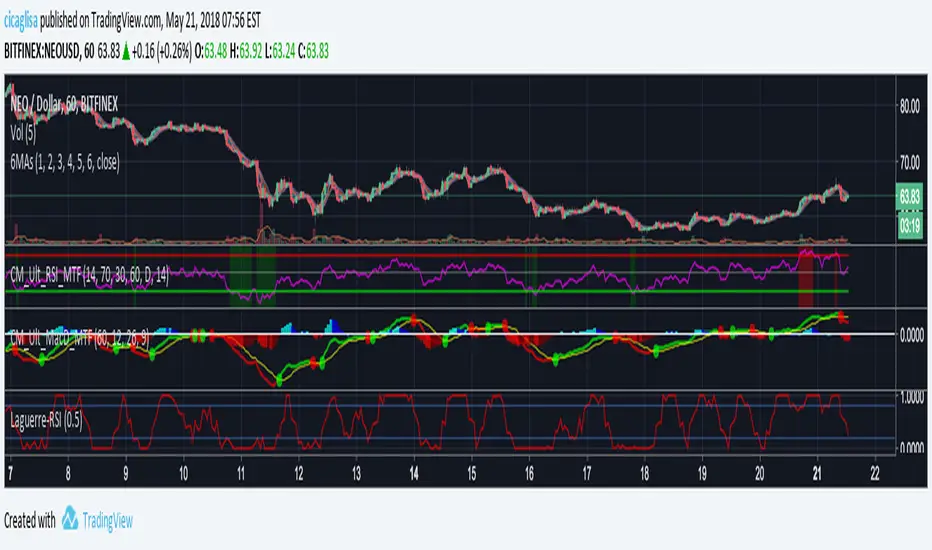Click the Created with text
This screenshot has width=932, height=550.
(x=30, y=521)
